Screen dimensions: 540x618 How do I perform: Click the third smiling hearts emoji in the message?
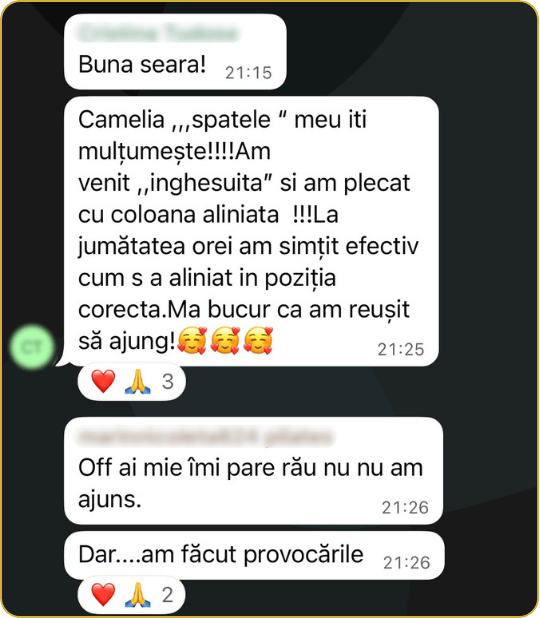click(x=258, y=341)
